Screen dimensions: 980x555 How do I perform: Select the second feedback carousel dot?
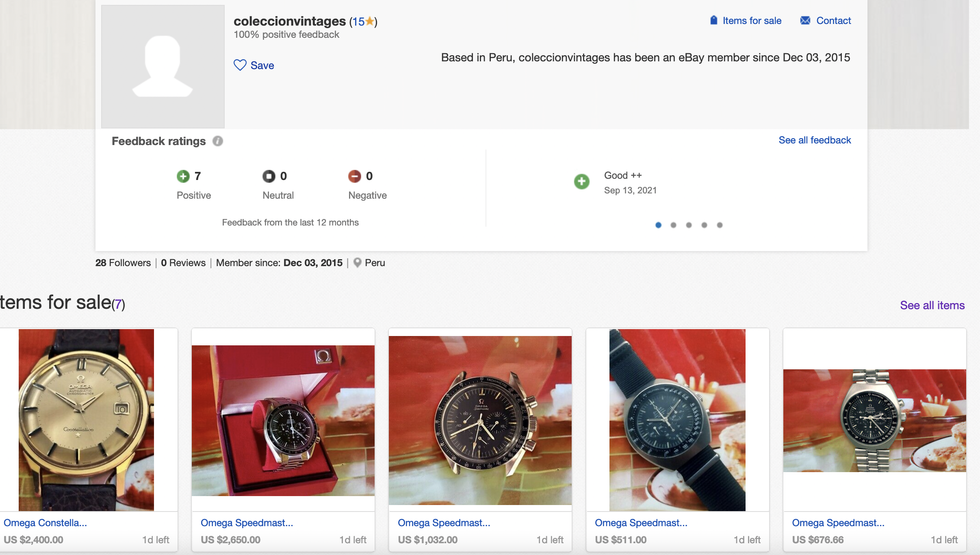[673, 225]
